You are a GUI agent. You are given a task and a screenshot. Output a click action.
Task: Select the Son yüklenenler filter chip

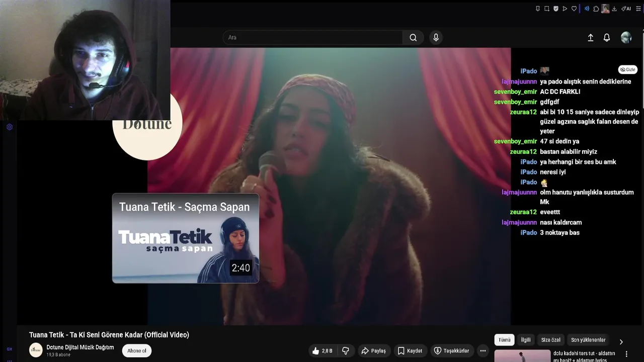(588, 340)
